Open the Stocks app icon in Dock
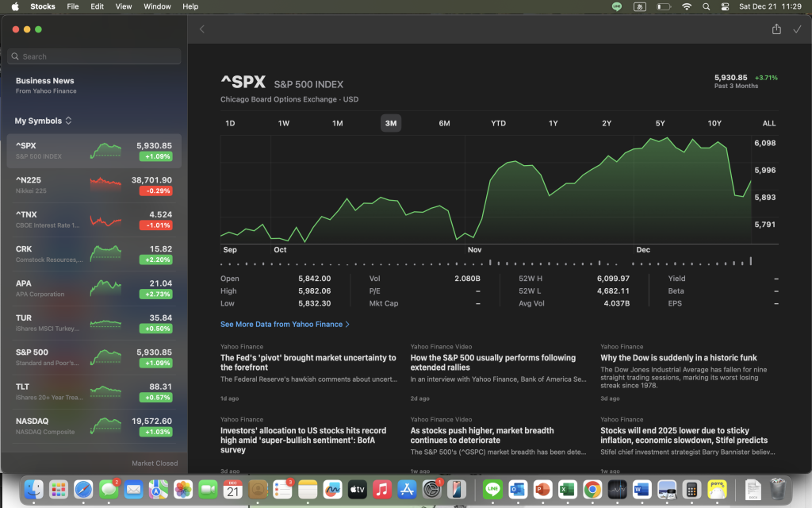The image size is (812, 508). point(617,489)
